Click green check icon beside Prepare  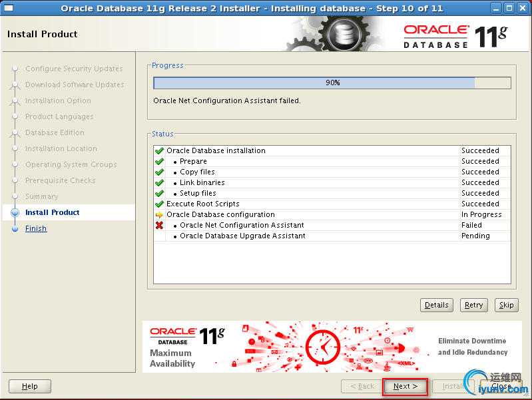pos(159,162)
